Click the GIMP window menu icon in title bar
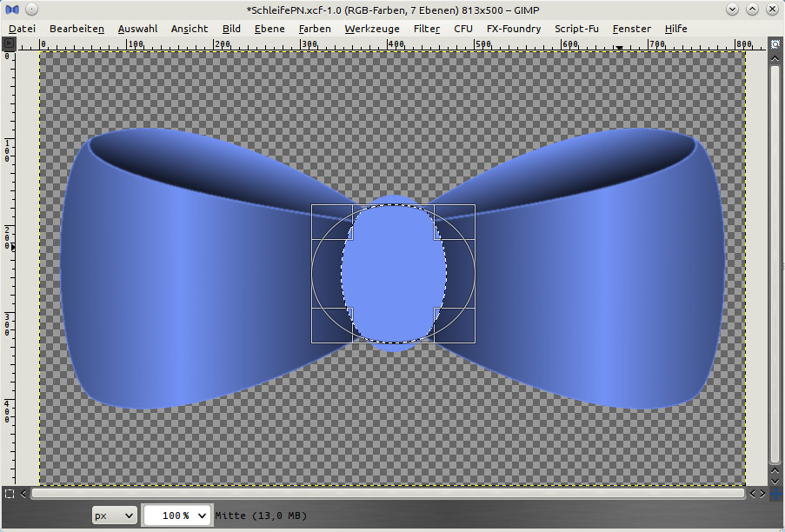The image size is (785, 532). pos(11,9)
